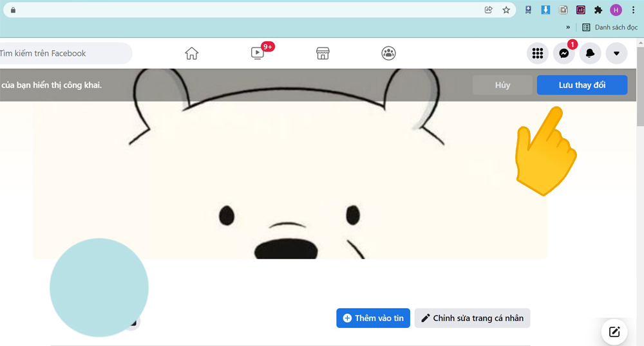644x346 pixels.
Task: Bookmark this page with the star icon
Action: pyautogui.click(x=506, y=10)
